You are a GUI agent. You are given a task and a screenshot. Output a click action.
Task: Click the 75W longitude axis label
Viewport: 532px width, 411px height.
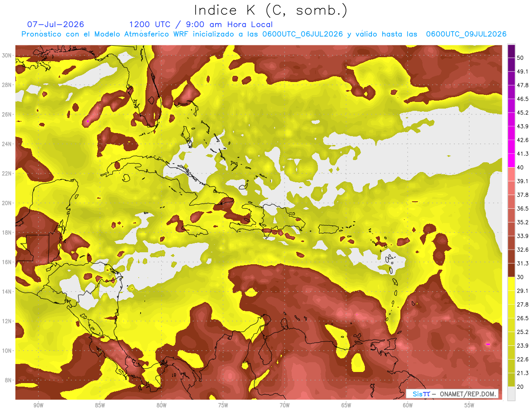coord(223,405)
